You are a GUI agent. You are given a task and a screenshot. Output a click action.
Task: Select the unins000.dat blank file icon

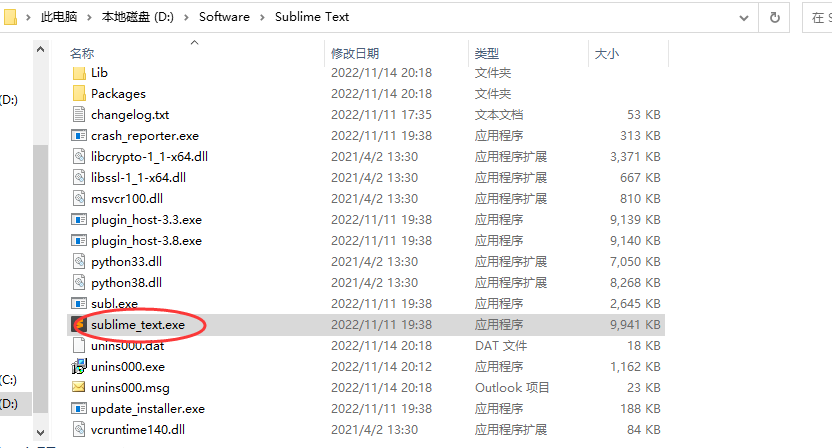[x=79, y=346]
